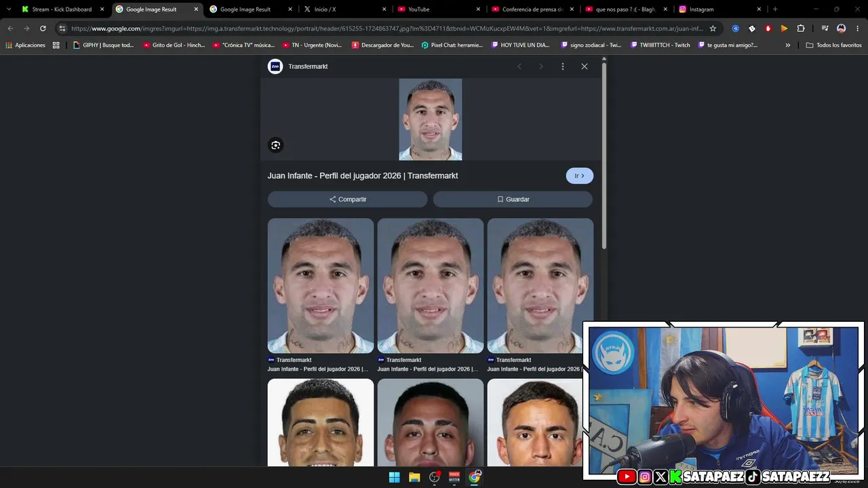The image size is (868, 488).
Task: Click the Guardar save button
Action: point(513,199)
